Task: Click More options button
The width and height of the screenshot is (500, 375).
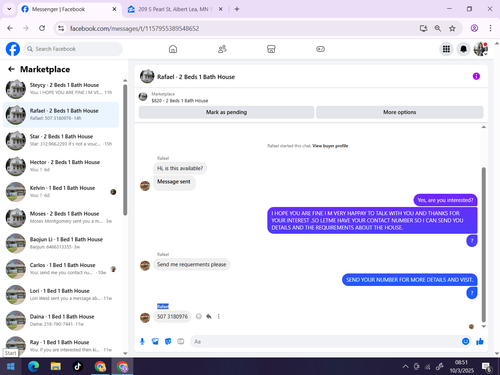Action: [x=399, y=112]
